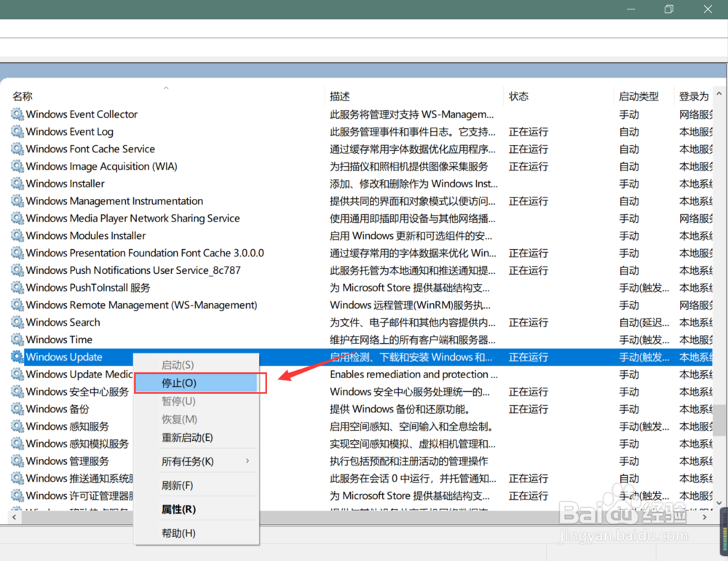Viewport: 728px width, 561px height.
Task: Click gear icon beside Windows Font Cache Service
Action: [x=17, y=149]
